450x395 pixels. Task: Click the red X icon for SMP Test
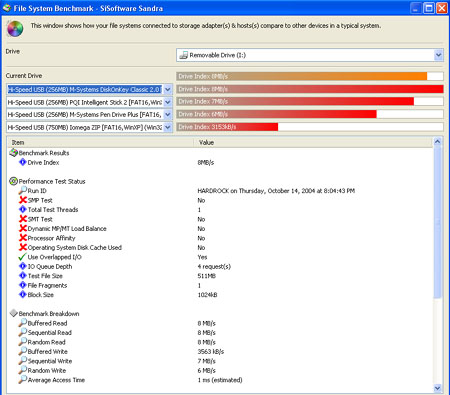(23, 200)
